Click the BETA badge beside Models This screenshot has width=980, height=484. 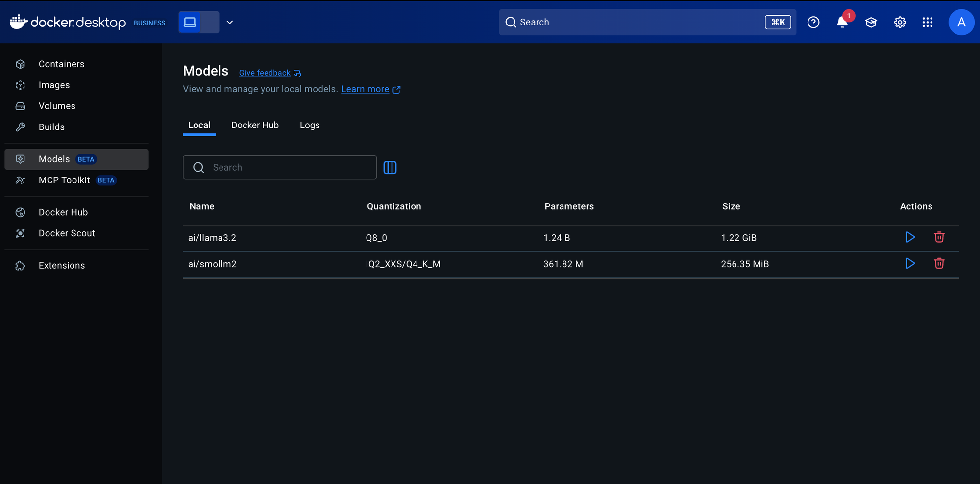(86, 159)
